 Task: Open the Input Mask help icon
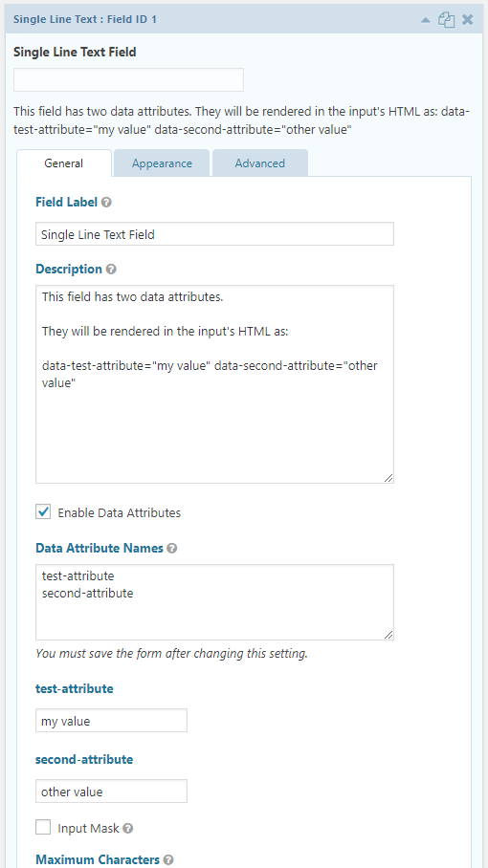point(128,828)
